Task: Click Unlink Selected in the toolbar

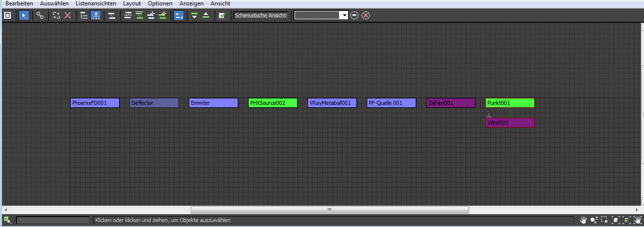Action: 56,15
